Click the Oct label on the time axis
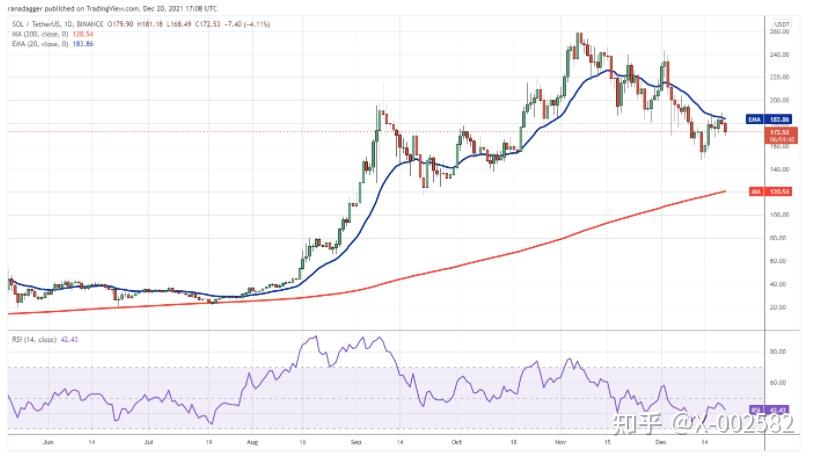The height and width of the screenshot is (457, 815). point(456,442)
